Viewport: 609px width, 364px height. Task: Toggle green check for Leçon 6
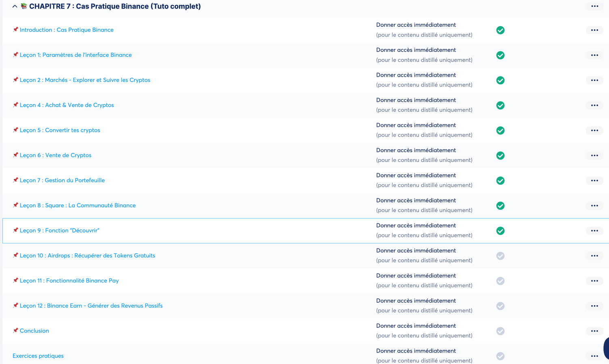(501, 156)
